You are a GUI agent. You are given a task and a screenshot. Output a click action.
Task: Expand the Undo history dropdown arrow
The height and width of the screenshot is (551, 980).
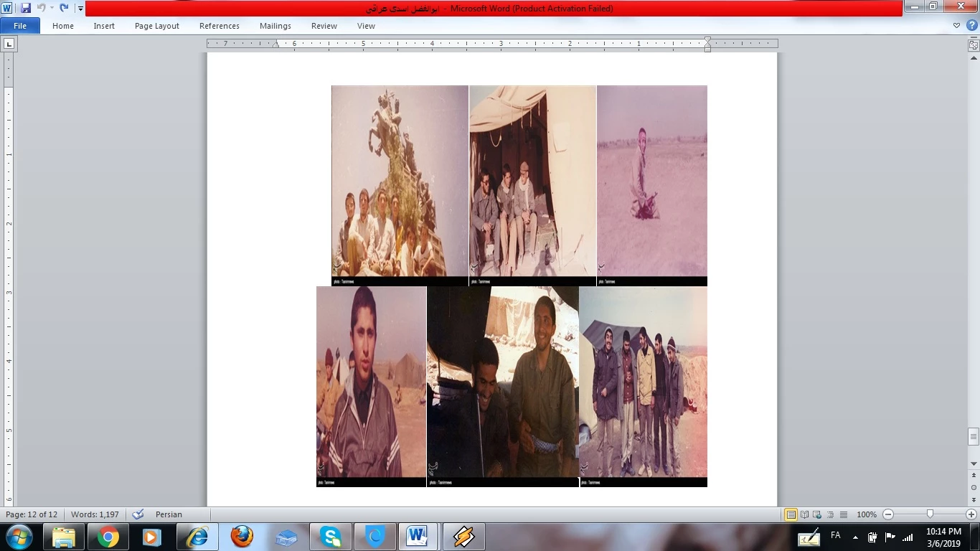click(x=52, y=9)
